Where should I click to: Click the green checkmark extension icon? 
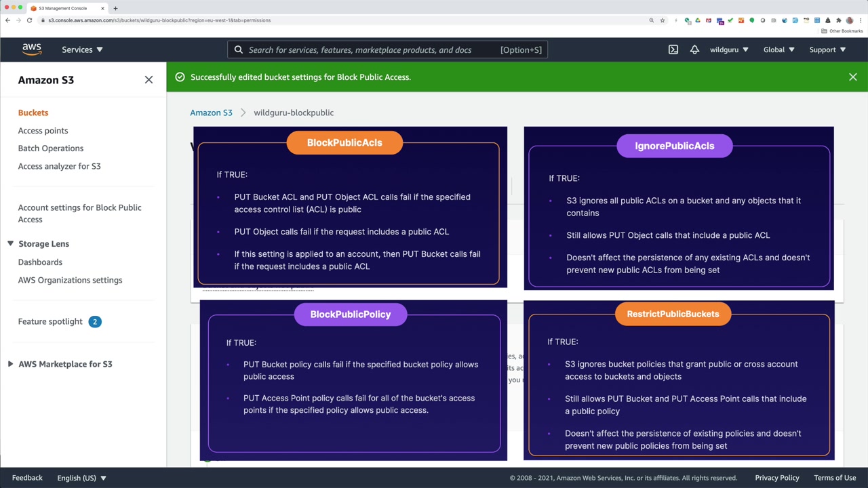click(730, 20)
